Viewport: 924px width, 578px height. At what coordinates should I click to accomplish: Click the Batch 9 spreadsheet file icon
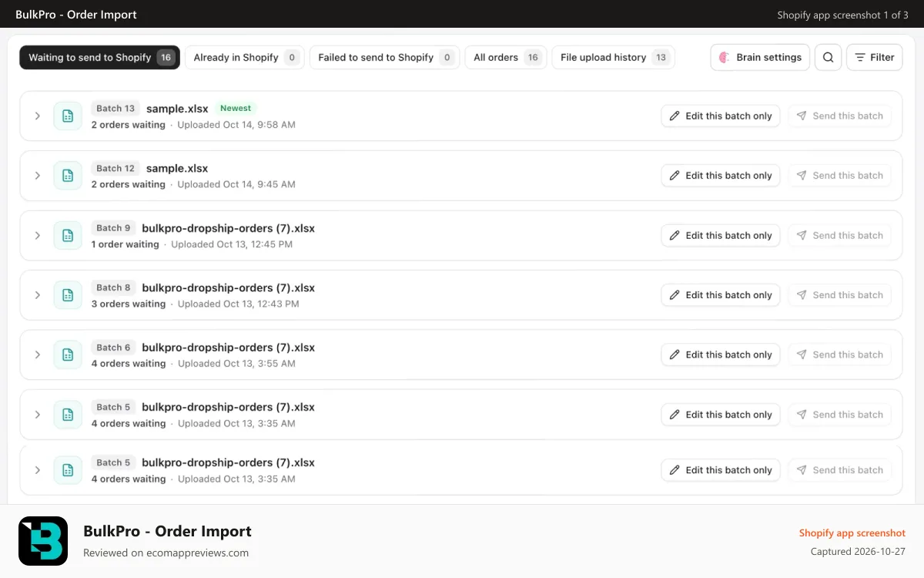pyautogui.click(x=68, y=235)
